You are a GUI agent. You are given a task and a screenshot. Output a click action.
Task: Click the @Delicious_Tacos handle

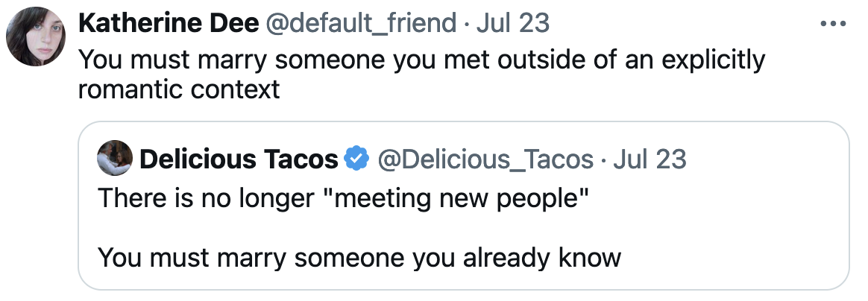click(x=485, y=159)
